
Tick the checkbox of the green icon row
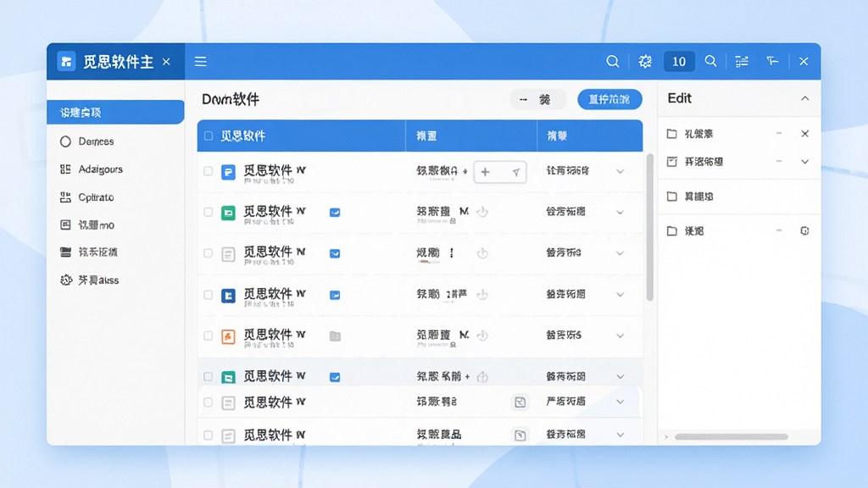pyautogui.click(x=209, y=213)
